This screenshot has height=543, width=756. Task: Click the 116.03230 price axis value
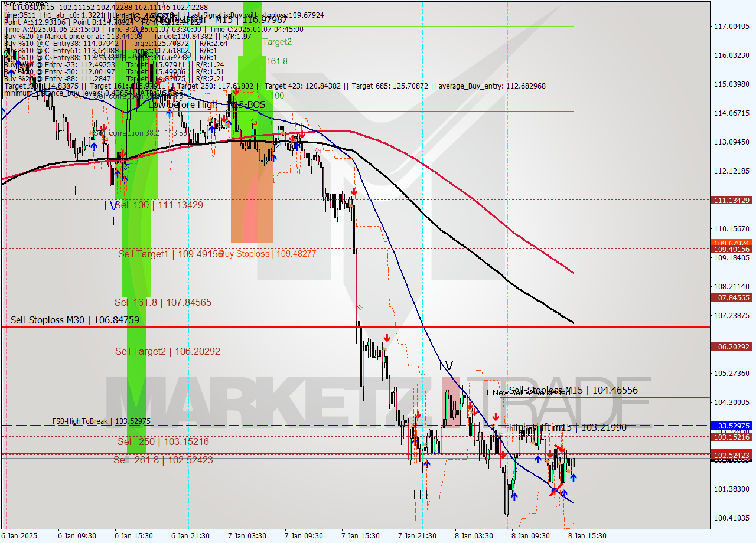coord(732,55)
